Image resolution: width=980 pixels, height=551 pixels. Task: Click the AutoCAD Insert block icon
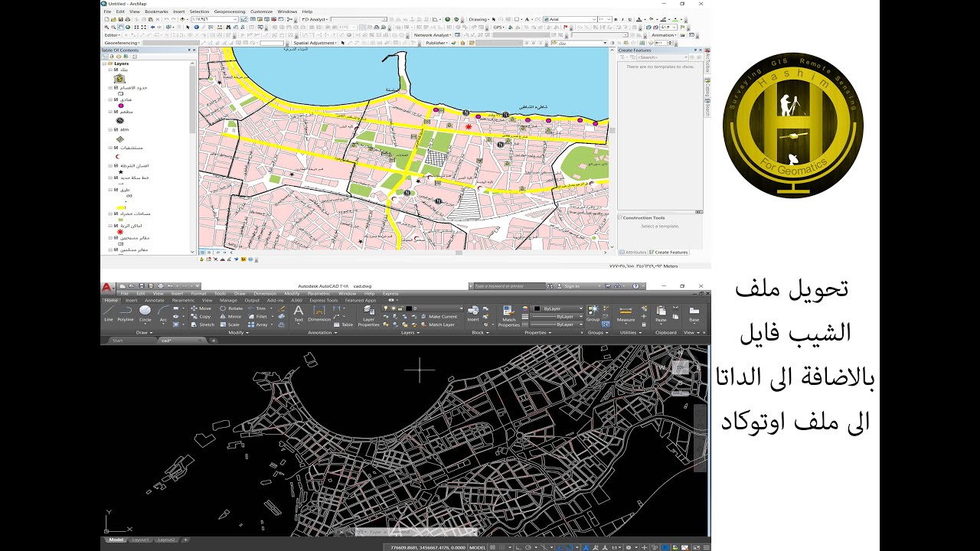pyautogui.click(x=473, y=312)
